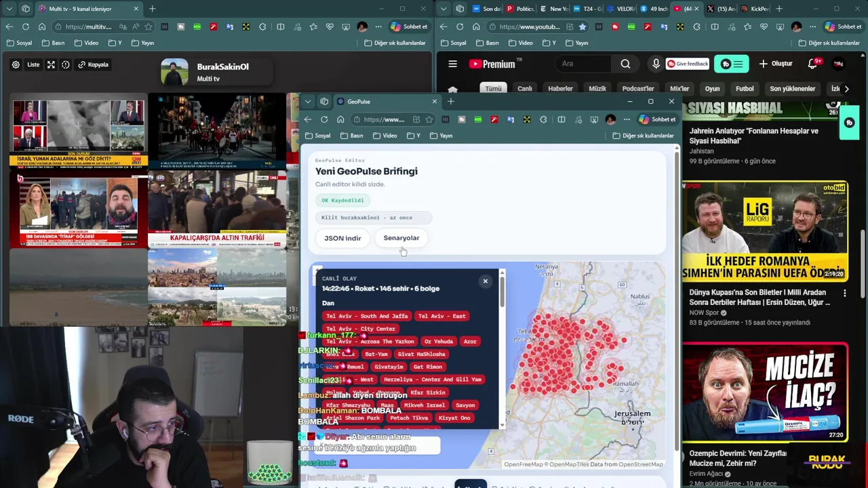Open Basın bookmarks folder in GeoPulse window
The image size is (868, 488).
(351, 136)
